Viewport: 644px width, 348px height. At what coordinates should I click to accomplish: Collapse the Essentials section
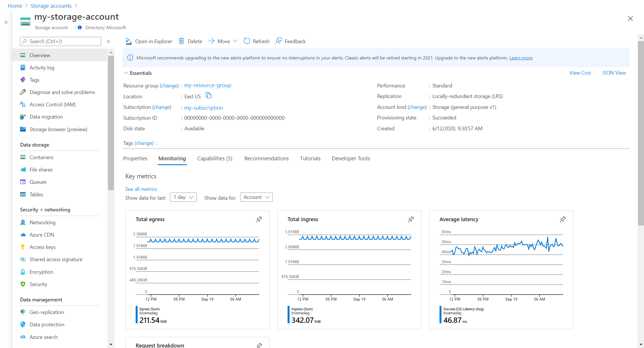click(x=126, y=73)
